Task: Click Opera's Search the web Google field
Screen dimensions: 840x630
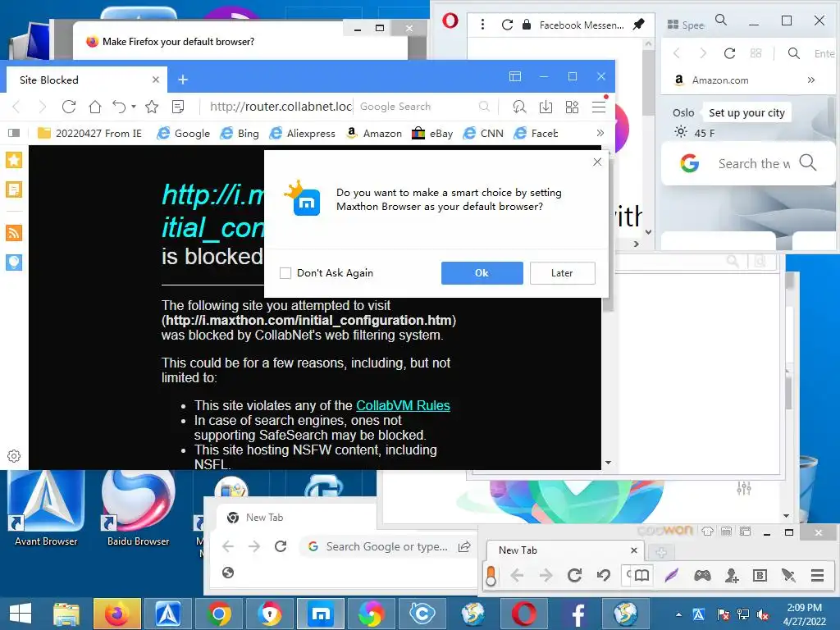Action: [748, 163]
